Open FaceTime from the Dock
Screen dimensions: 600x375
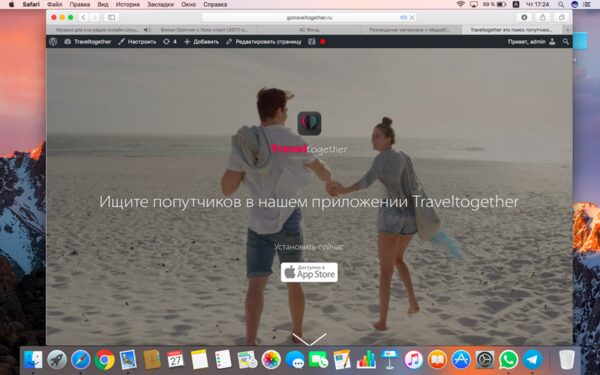tap(318, 360)
